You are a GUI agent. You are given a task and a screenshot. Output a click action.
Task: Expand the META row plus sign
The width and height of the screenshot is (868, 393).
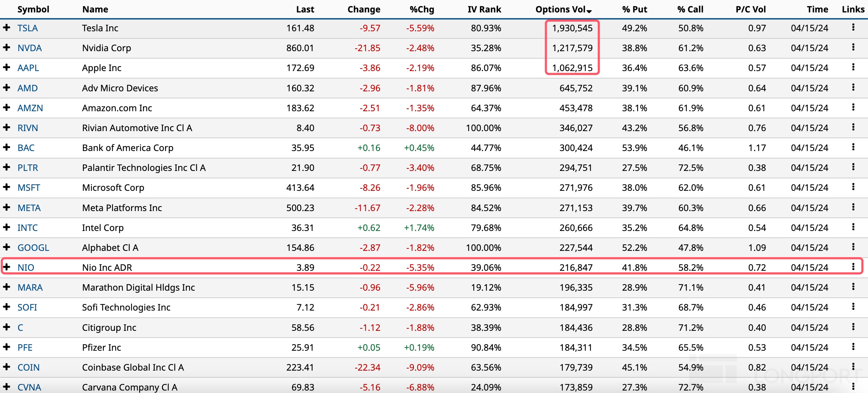[6, 207]
